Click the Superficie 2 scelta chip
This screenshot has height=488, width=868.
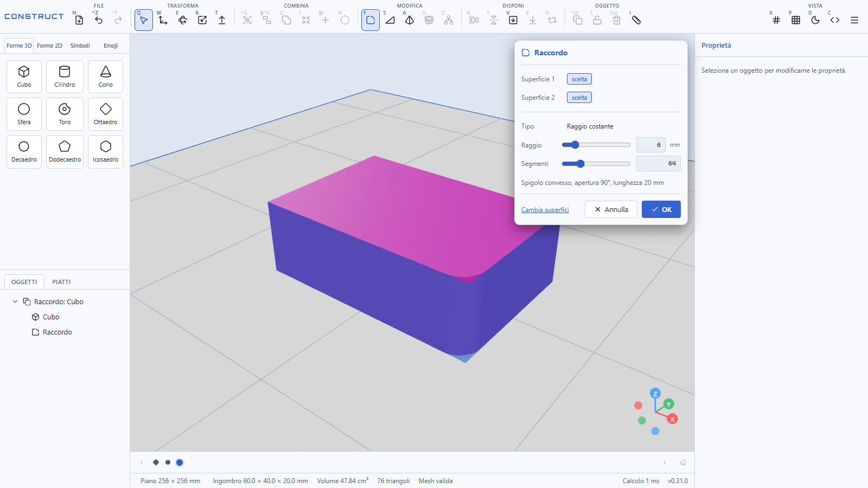(579, 98)
